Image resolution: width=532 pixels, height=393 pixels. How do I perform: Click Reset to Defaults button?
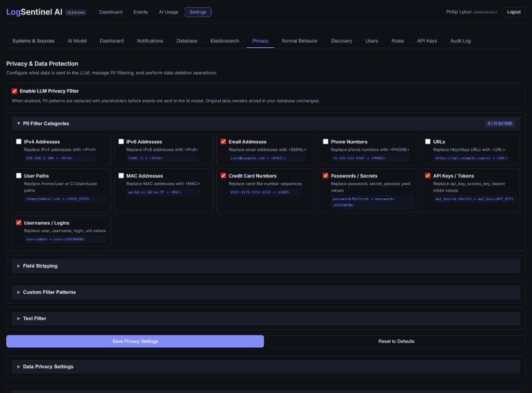396,341
